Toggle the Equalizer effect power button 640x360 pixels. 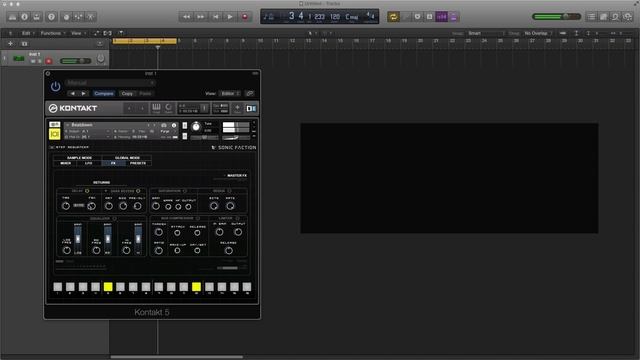114,219
